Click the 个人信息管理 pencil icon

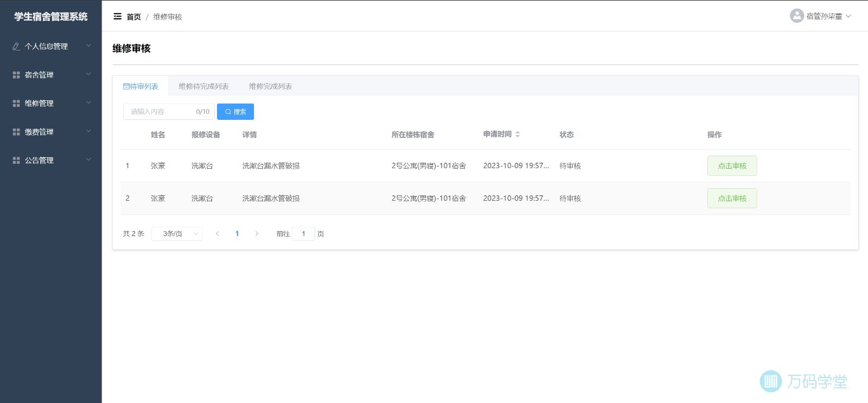16,47
